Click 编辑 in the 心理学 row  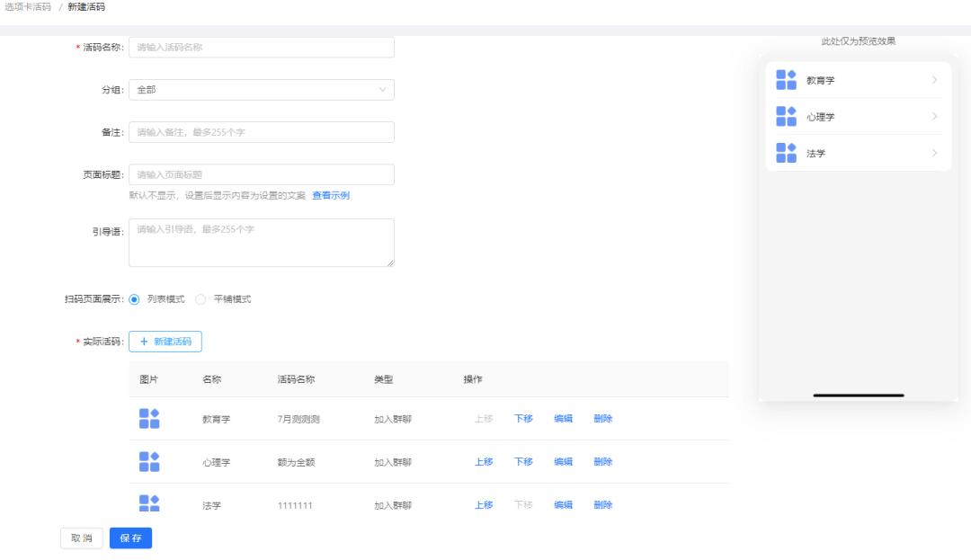point(563,461)
